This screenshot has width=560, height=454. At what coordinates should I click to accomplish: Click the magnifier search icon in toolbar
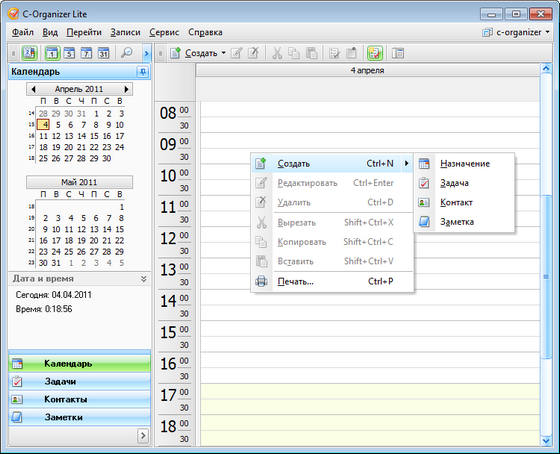click(x=126, y=53)
